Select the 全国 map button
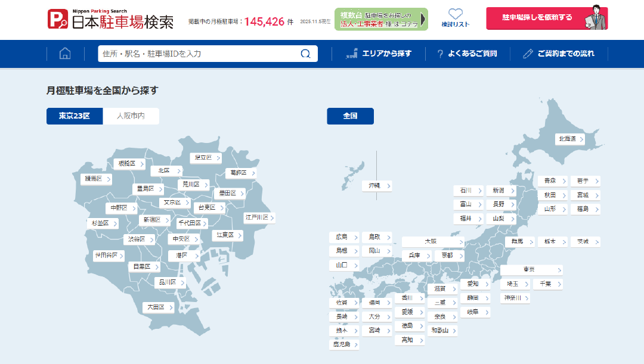 (x=350, y=116)
